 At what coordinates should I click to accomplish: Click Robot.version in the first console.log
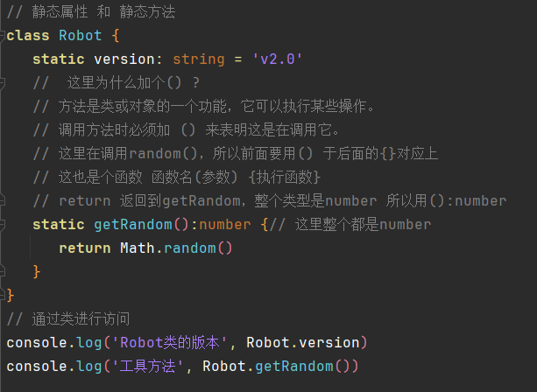(303, 342)
